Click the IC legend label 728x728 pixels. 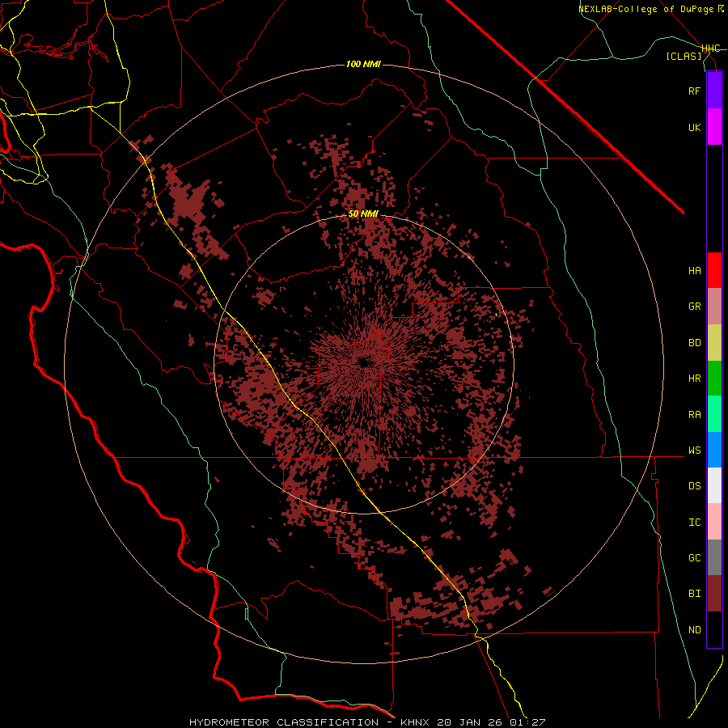(x=695, y=522)
